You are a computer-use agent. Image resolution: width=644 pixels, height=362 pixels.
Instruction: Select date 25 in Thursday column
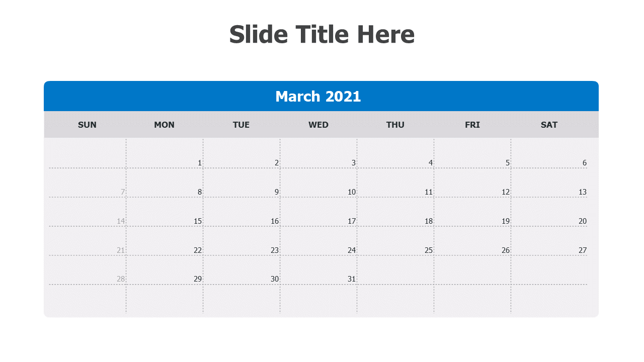(429, 250)
